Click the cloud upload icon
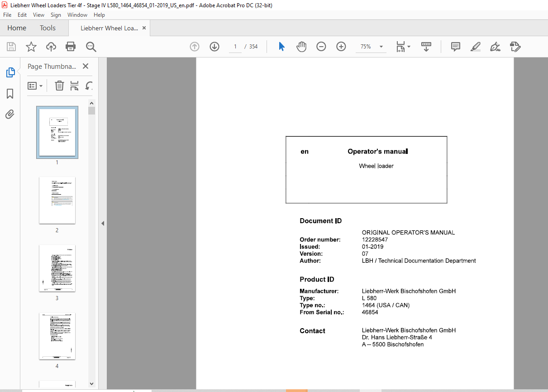Viewport: 548px width, 392px height. [x=51, y=47]
